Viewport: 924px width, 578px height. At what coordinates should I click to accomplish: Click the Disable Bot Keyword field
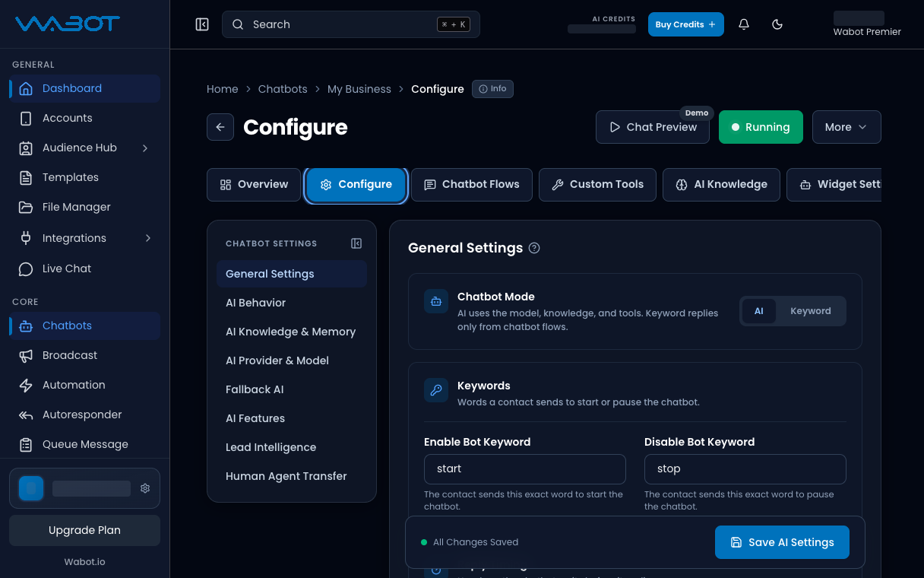pyautogui.click(x=745, y=469)
